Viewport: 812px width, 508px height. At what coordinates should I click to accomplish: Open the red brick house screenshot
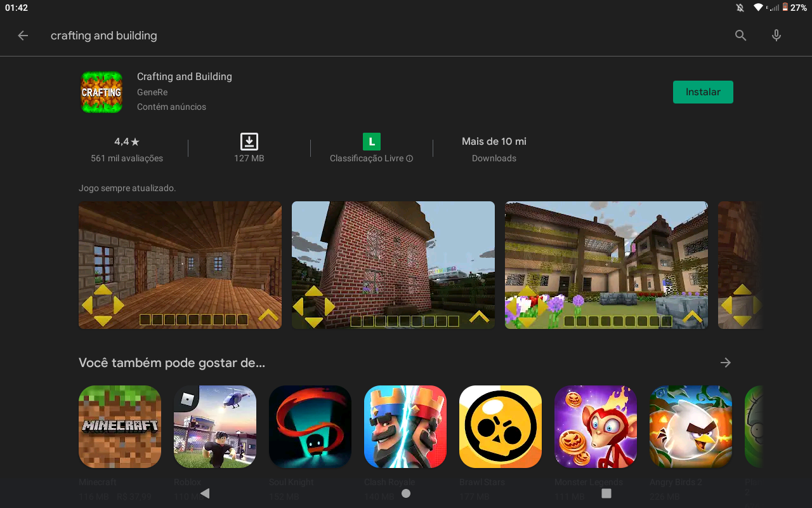click(x=393, y=265)
